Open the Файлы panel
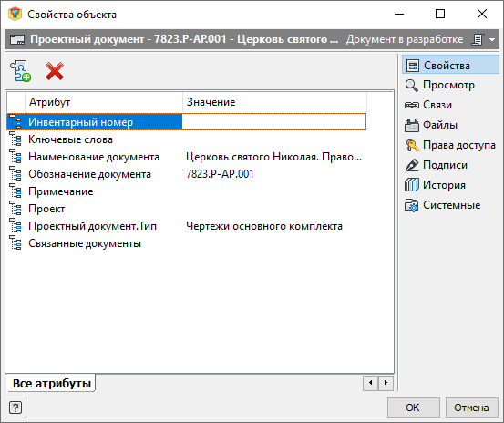The image size is (504, 423). tap(431, 125)
